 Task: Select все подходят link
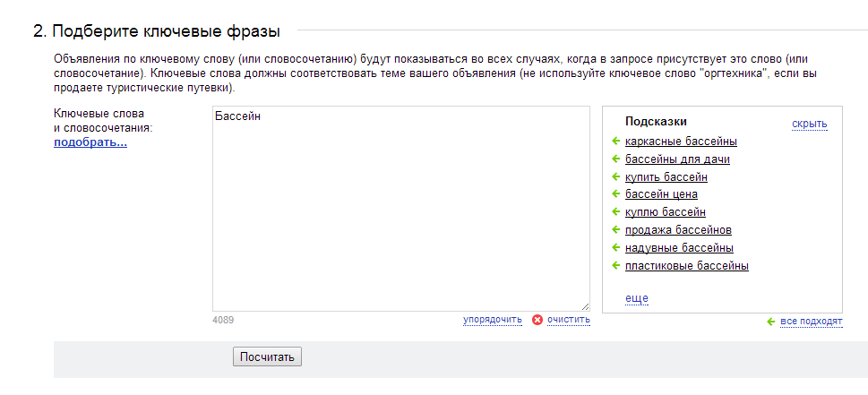point(811,322)
